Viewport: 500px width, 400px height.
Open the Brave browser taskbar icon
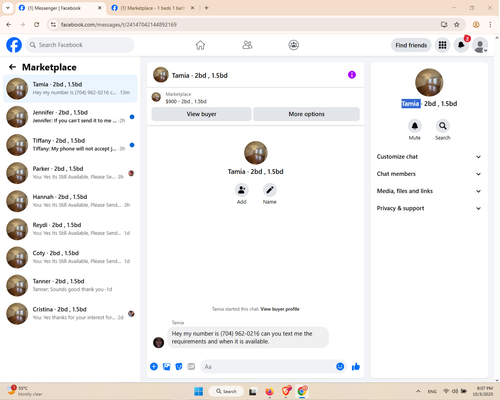click(286, 391)
